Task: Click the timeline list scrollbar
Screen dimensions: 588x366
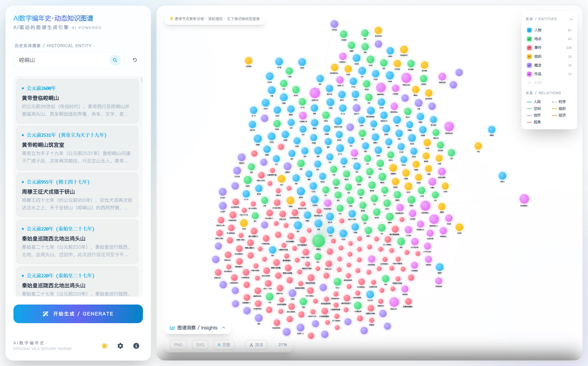Action: click(142, 79)
